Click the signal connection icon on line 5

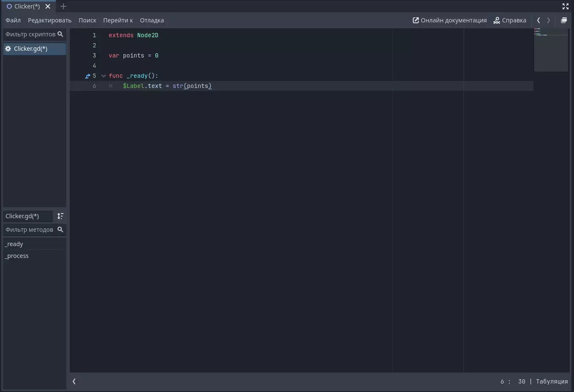(88, 76)
